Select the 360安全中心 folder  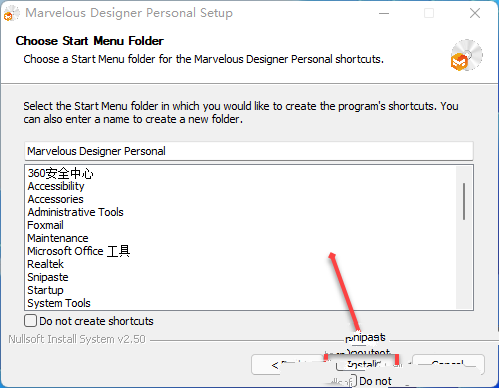click(x=60, y=173)
